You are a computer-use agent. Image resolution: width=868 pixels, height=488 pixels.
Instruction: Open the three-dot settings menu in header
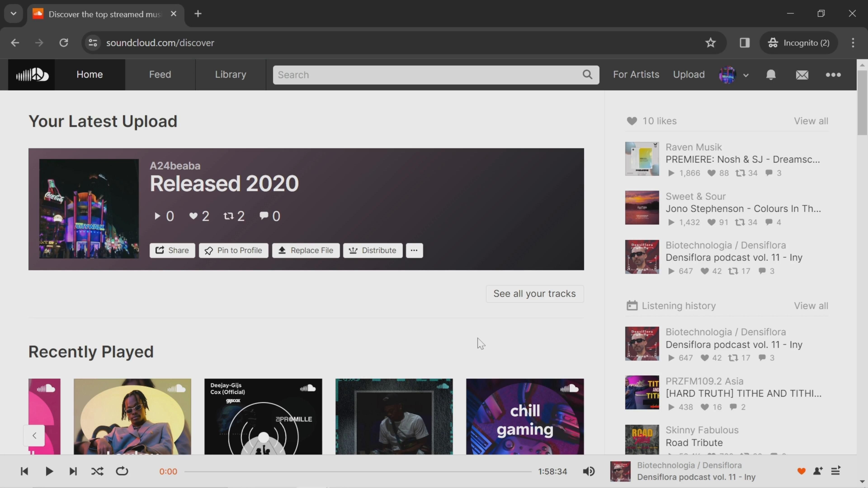[833, 75]
